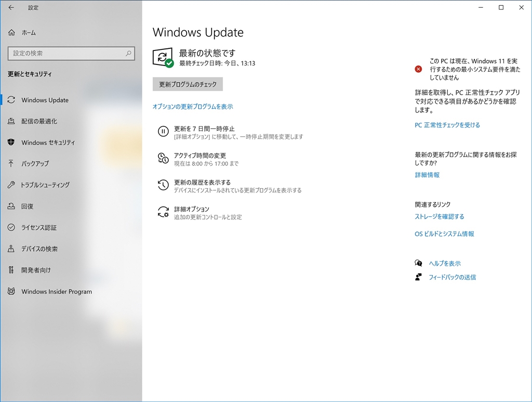Click 最新の状態です status text

[207, 53]
